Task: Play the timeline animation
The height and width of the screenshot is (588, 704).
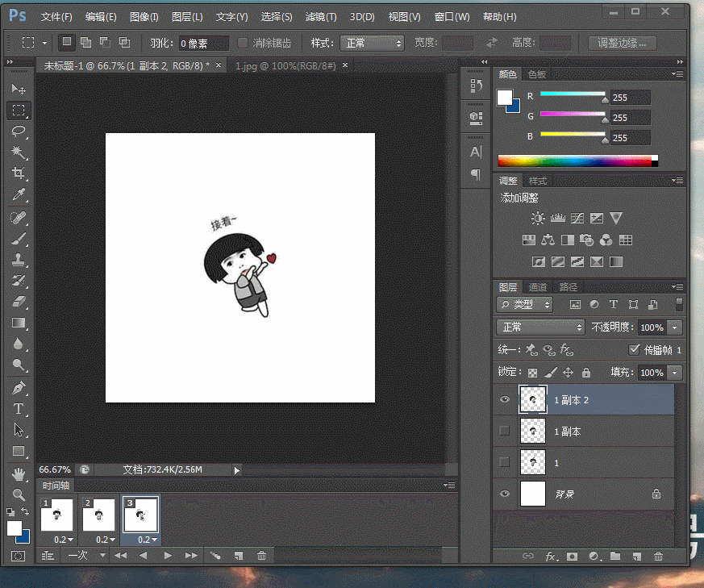Action: [168, 556]
